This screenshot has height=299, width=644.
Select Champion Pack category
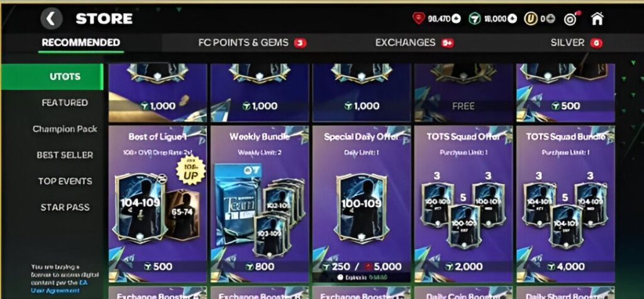65,129
